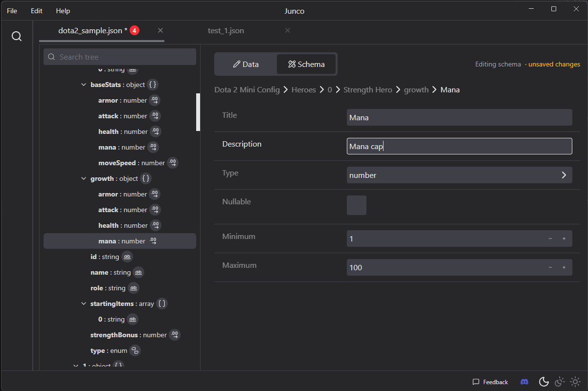Image resolution: width=588 pixels, height=391 pixels.
Task: Click the array brackets icon beside startingItems
Action: click(x=162, y=304)
